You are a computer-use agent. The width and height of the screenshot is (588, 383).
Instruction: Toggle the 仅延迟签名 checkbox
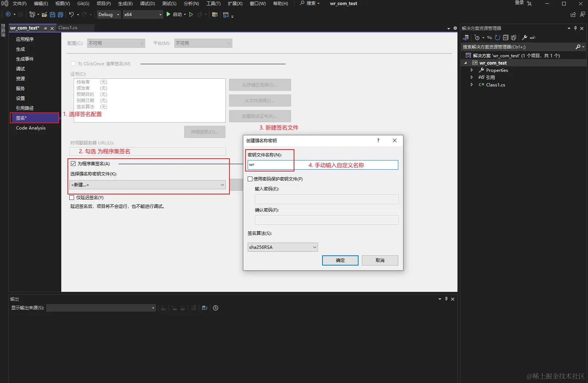point(72,197)
